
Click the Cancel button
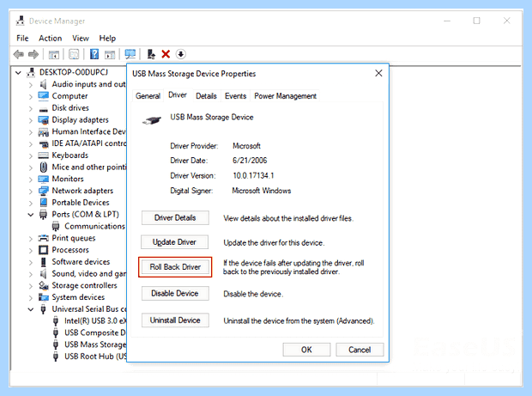tap(360, 350)
